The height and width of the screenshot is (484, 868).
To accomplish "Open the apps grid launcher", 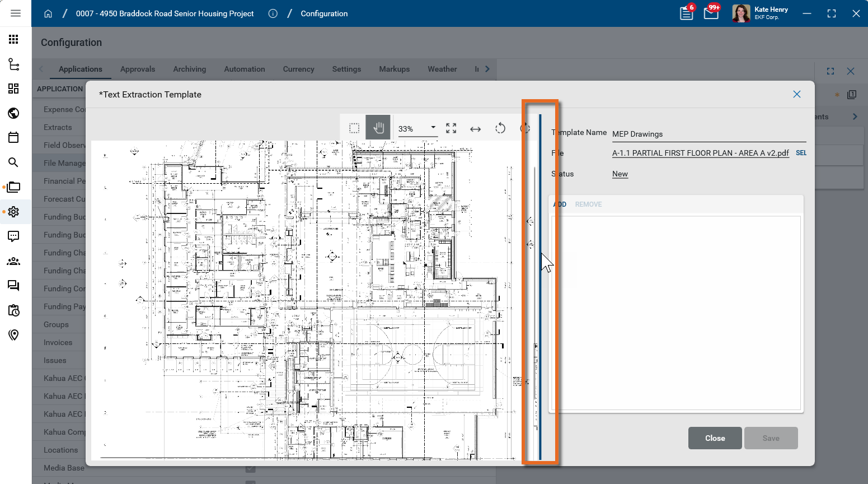I will click(13, 39).
